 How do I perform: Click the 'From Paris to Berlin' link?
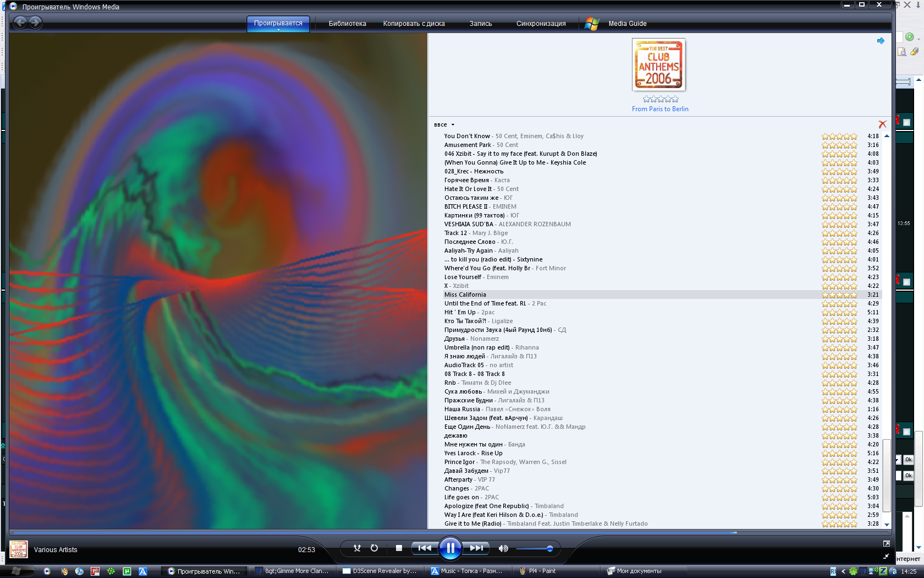[x=659, y=109]
